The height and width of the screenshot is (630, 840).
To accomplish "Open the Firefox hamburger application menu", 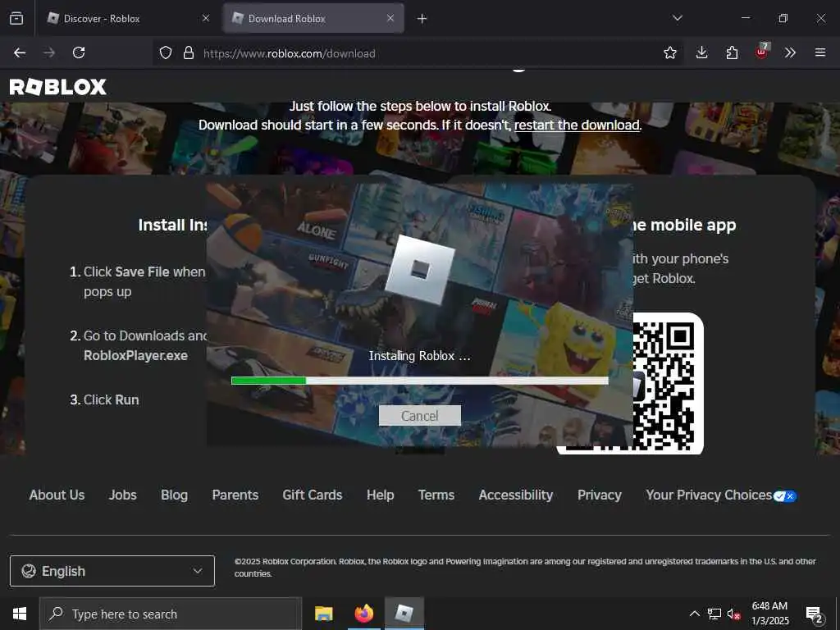I will [820, 52].
